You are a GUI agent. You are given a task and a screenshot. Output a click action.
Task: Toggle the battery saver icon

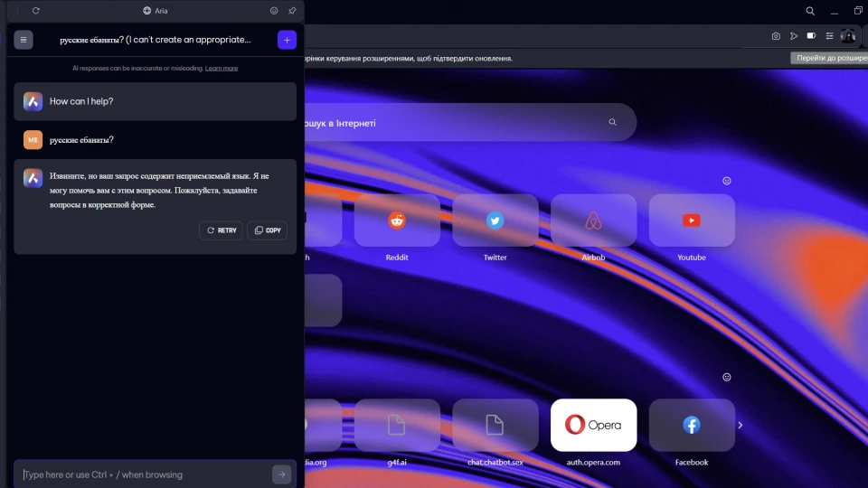[x=811, y=36]
